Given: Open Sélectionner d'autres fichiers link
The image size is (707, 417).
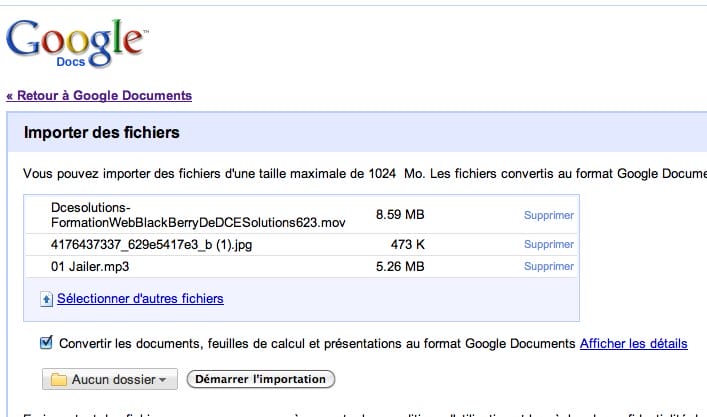Looking at the screenshot, I should point(140,298).
